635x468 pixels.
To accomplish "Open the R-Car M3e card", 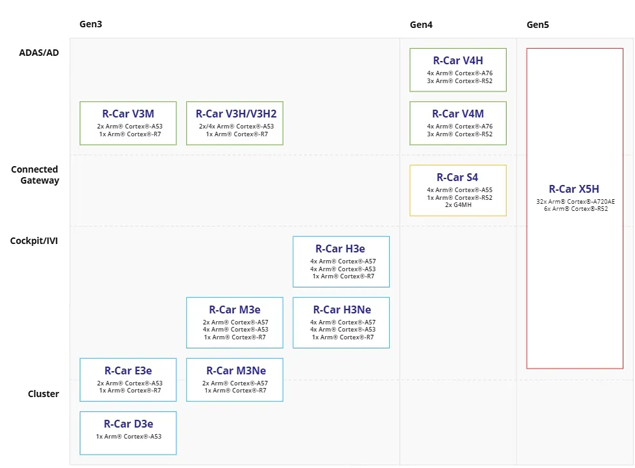I will pyautogui.click(x=234, y=323).
